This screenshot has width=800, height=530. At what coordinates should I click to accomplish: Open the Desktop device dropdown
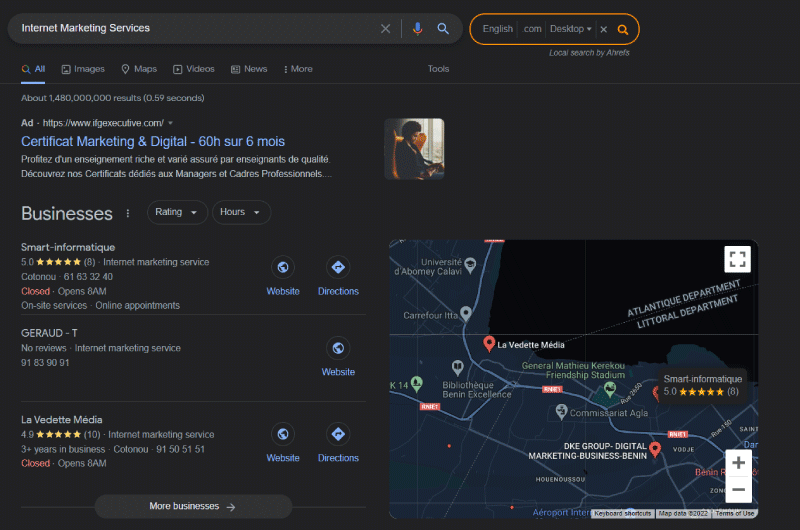pos(570,29)
